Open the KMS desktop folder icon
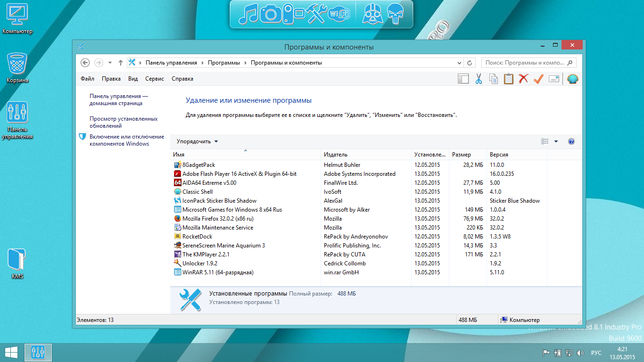The width and height of the screenshot is (644, 362). (x=17, y=264)
